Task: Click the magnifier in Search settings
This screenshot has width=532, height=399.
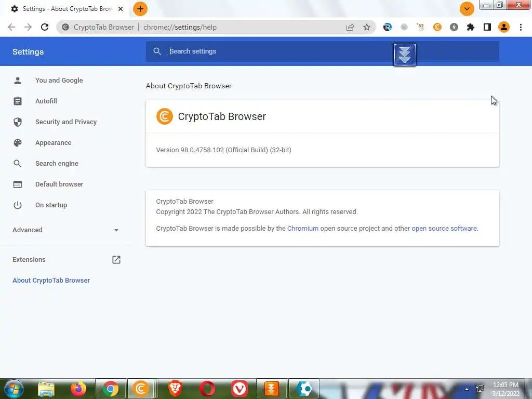Action: coord(157,51)
